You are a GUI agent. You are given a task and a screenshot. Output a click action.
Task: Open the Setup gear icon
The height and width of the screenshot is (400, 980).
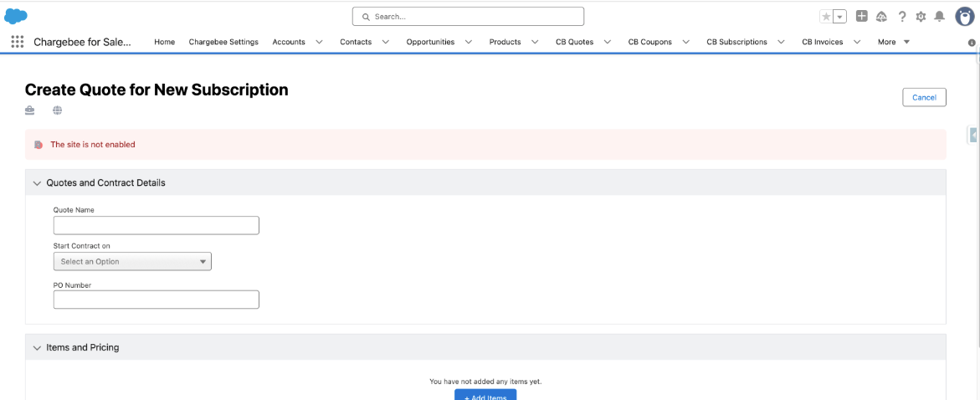[x=921, y=17]
